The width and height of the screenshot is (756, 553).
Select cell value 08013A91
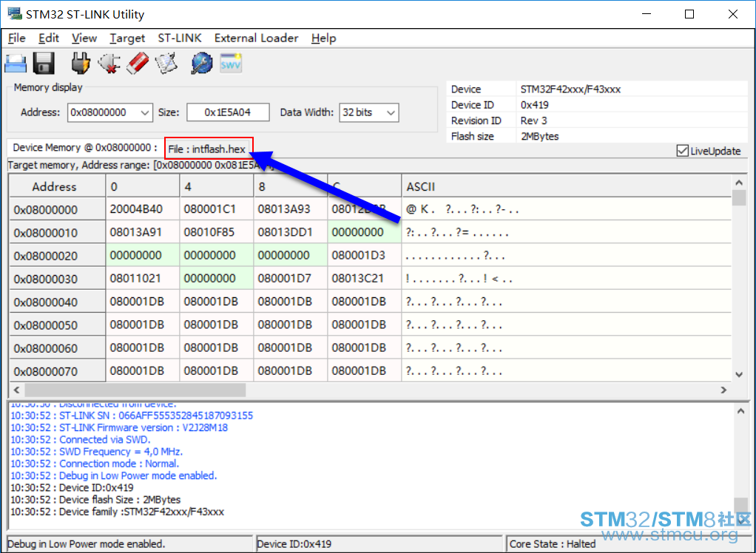coord(143,232)
